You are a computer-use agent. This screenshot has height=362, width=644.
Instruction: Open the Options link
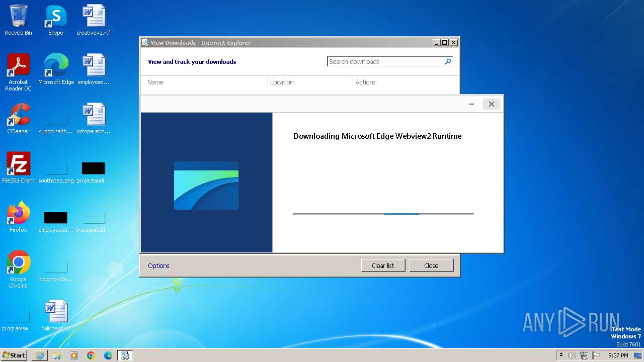158,265
